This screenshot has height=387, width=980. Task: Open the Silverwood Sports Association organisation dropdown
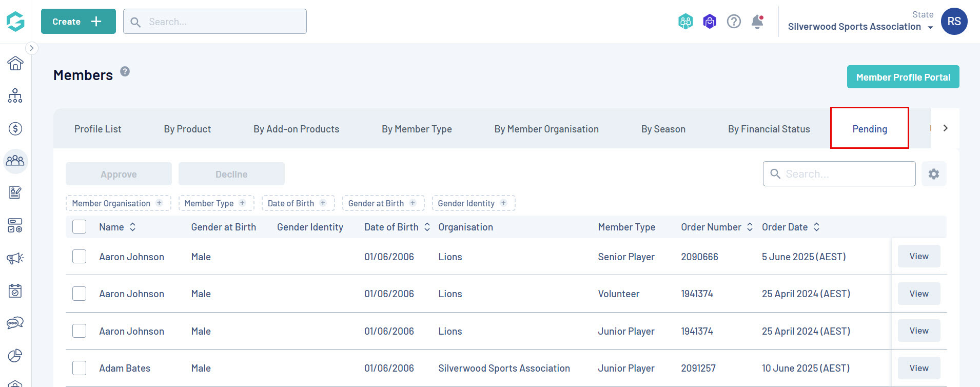point(860,27)
